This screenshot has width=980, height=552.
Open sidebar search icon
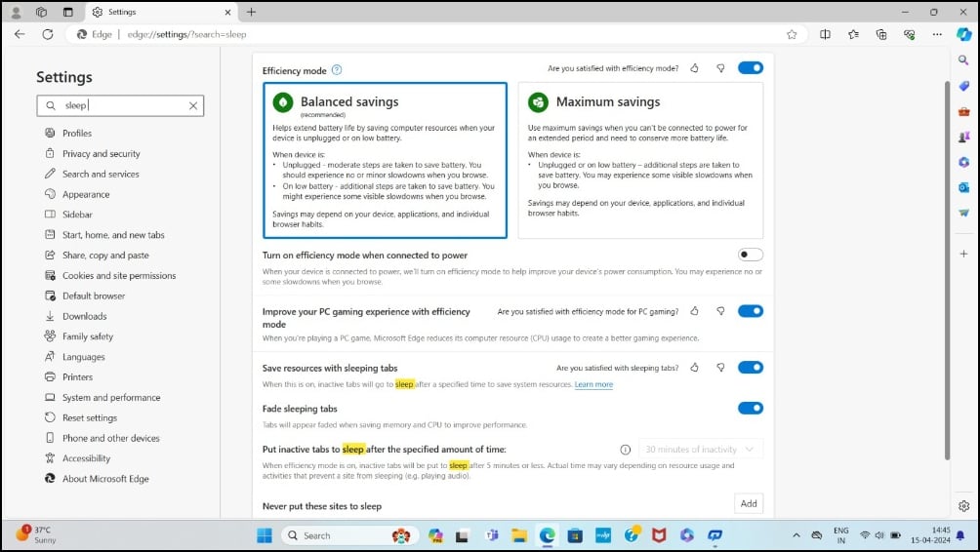(x=963, y=59)
